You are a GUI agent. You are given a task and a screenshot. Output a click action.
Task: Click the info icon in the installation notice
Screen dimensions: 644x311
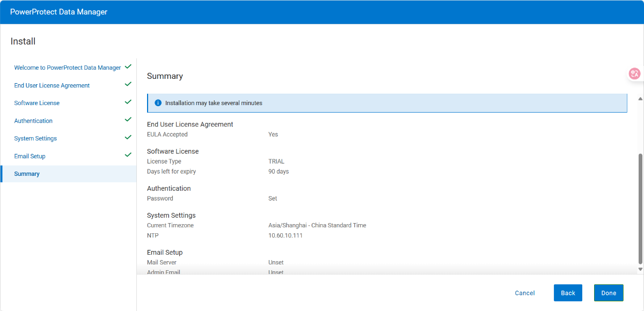pos(158,103)
